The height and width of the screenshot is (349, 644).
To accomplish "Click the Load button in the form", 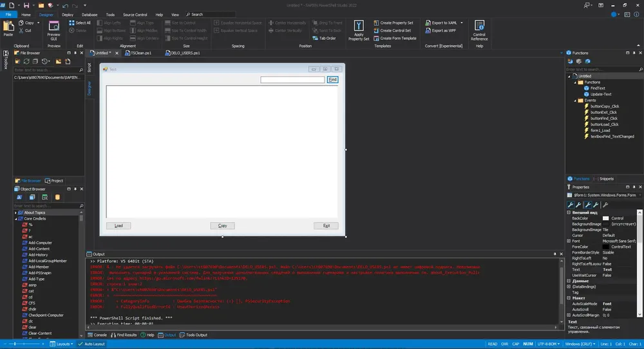I will coord(118,226).
